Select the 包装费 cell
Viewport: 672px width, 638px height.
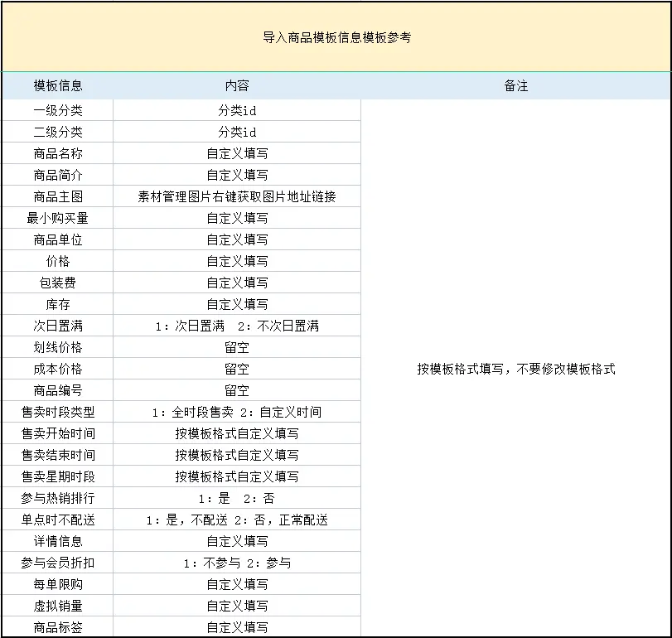[58, 283]
